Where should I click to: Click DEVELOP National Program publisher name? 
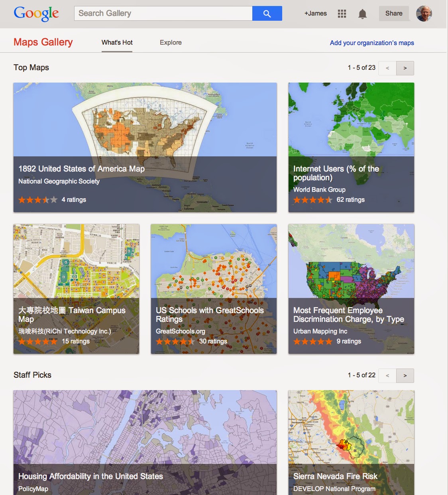[334, 489]
